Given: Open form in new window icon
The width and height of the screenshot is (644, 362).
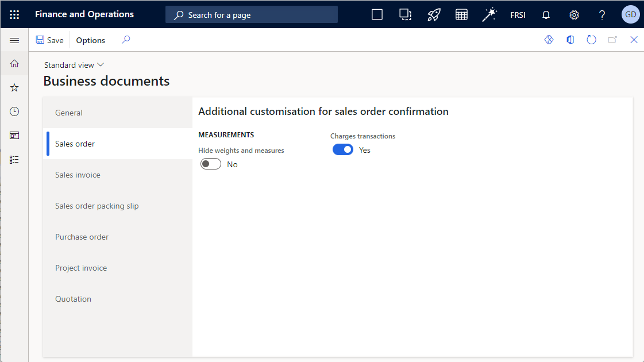Looking at the screenshot, I should coord(612,40).
